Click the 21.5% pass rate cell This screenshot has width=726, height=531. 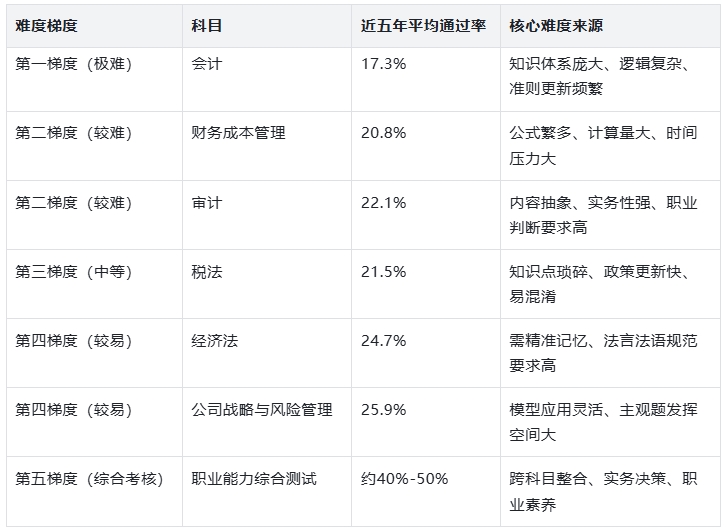click(384, 272)
